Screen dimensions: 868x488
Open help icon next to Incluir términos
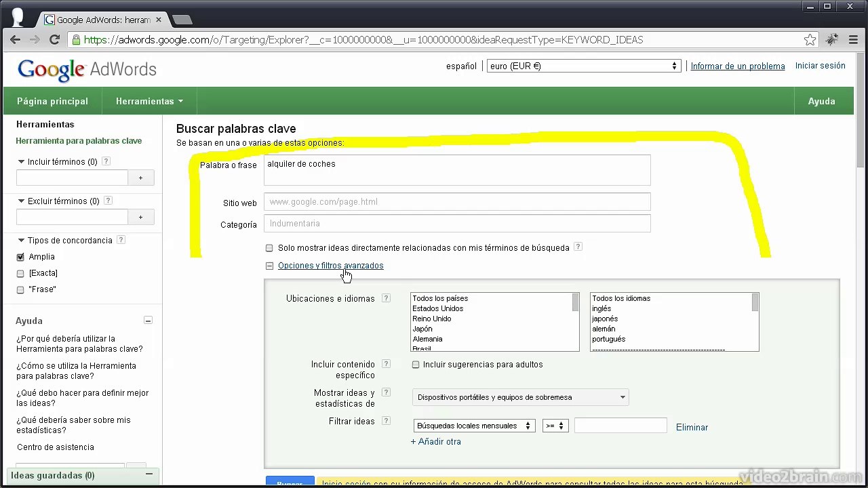106,161
